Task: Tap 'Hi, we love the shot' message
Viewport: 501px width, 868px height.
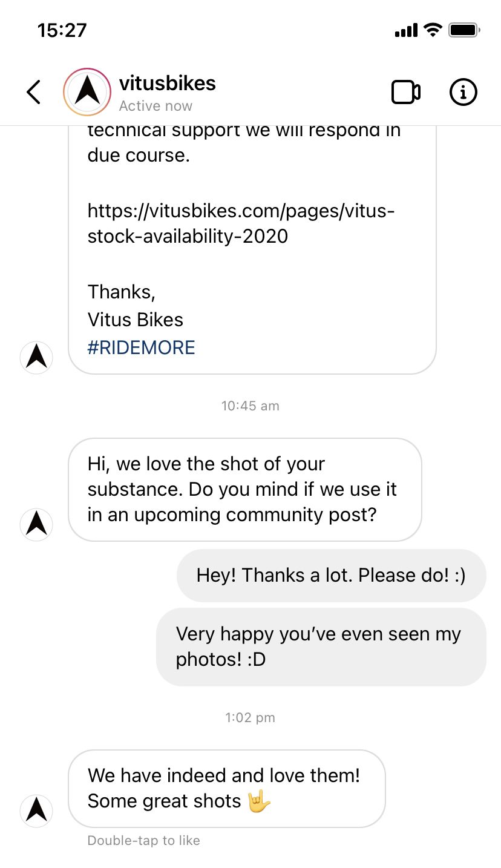Action: pyautogui.click(x=244, y=489)
